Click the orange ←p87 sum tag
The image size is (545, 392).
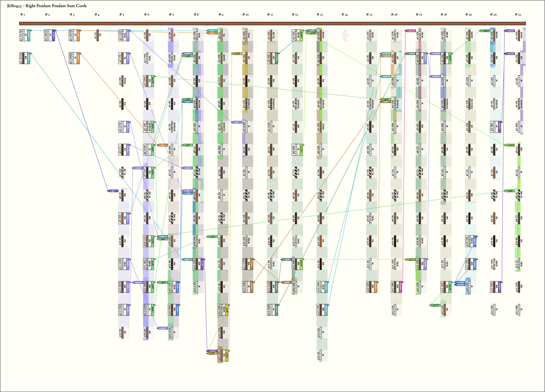tap(386, 102)
